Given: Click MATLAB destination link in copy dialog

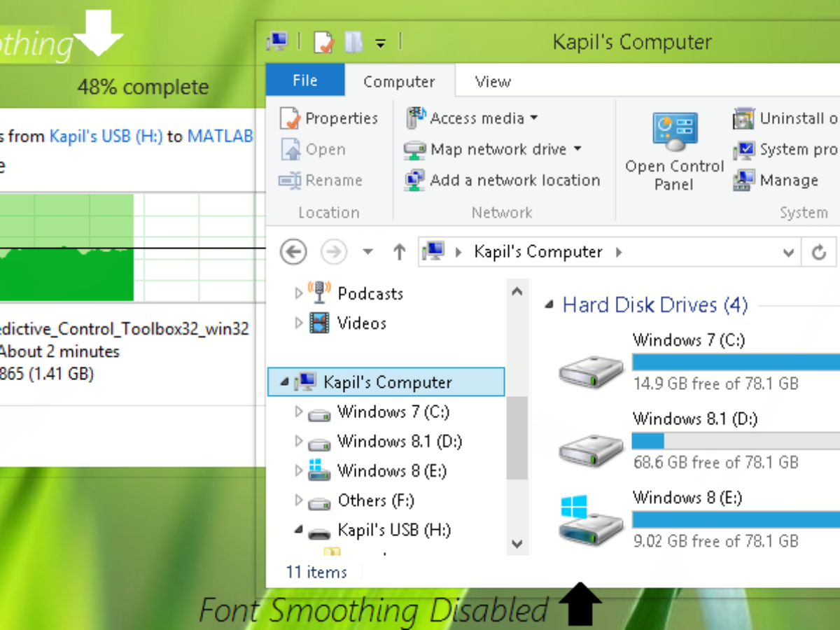Looking at the screenshot, I should [x=220, y=136].
